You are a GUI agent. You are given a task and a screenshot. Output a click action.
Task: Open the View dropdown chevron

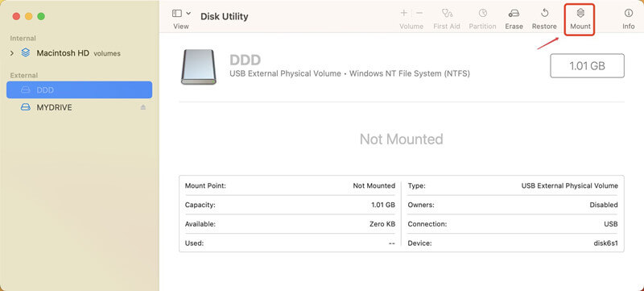188,13
